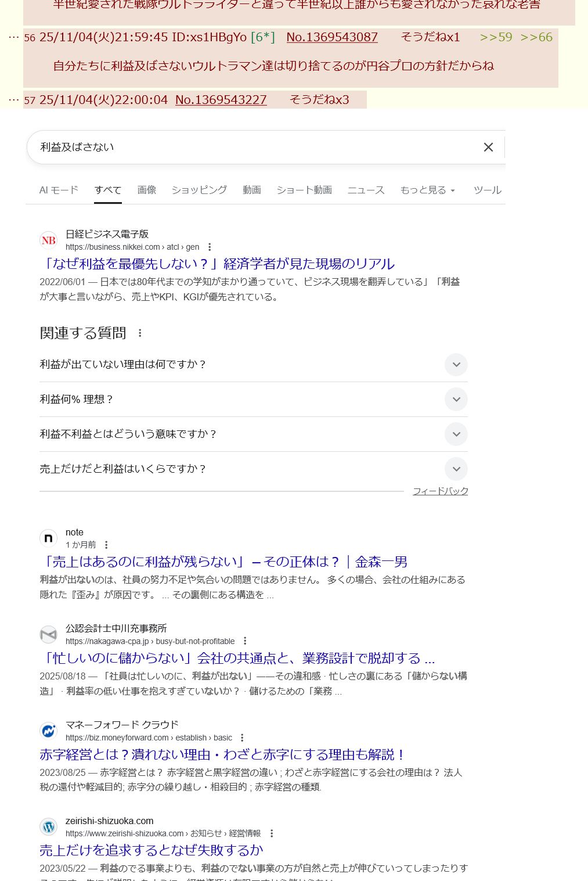Open the AI モード tab
Screen dimensions: 588x881
59,190
